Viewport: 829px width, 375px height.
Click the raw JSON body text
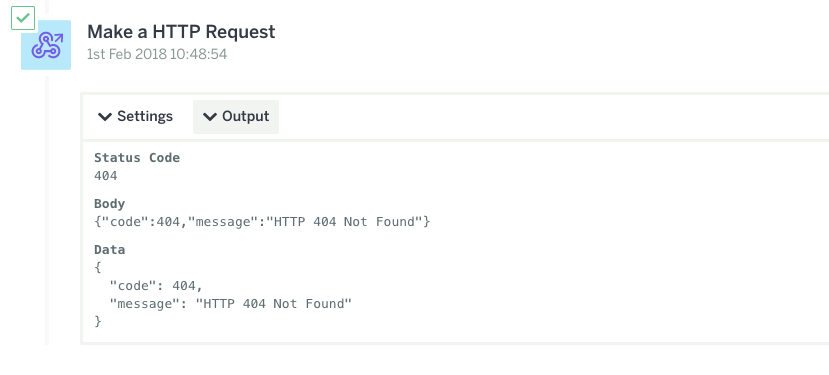(x=262, y=222)
